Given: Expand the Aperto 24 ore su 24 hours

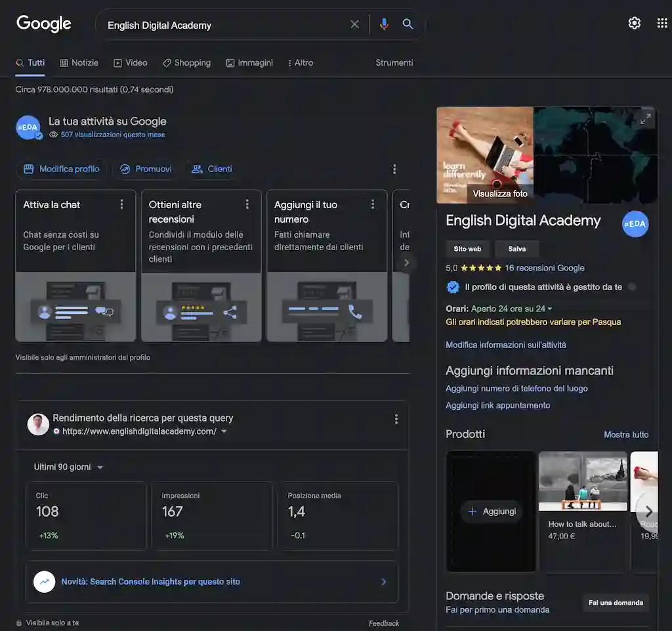Looking at the screenshot, I should coord(511,309).
